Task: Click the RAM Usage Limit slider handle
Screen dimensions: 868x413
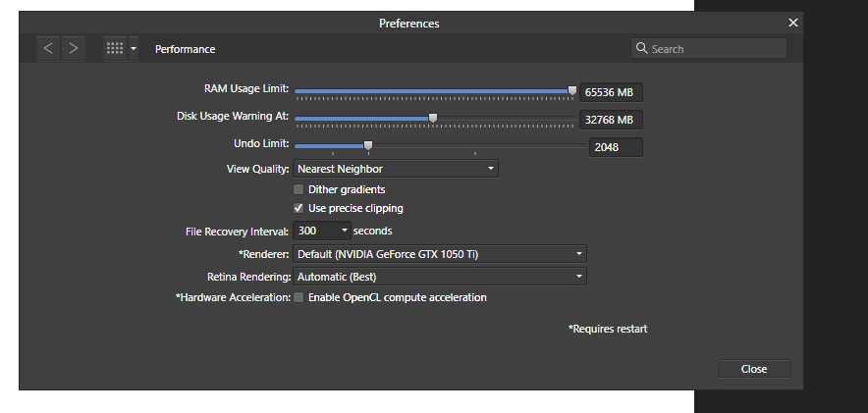Action: point(572,90)
